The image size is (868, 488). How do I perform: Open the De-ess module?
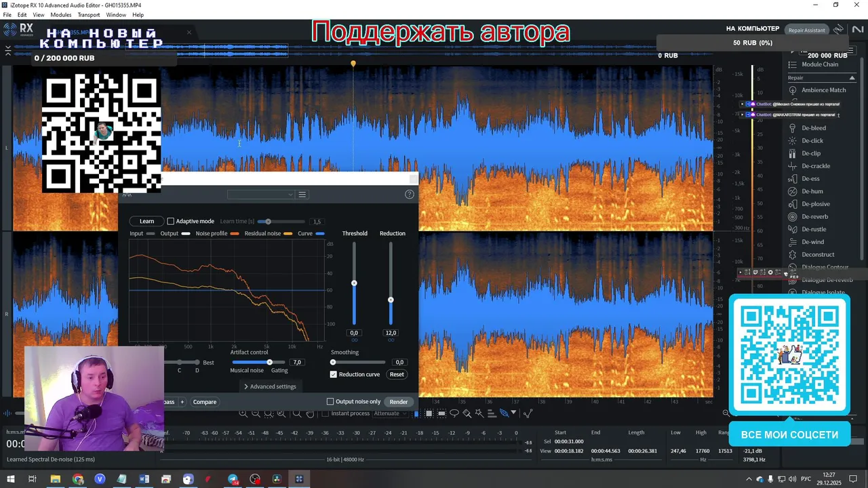coord(810,179)
